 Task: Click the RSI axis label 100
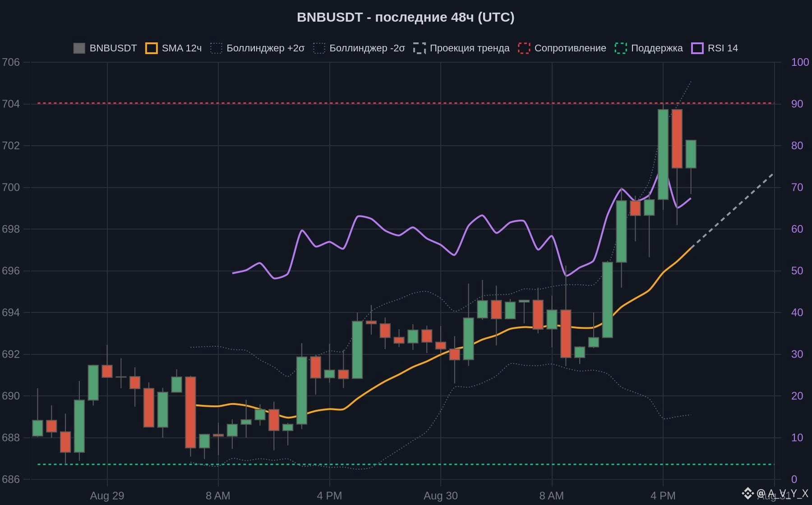coord(800,62)
